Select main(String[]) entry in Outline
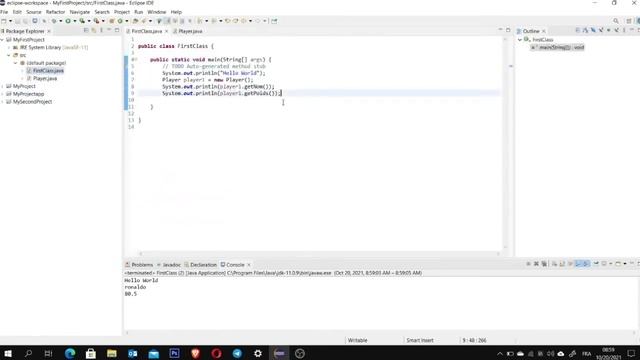 tap(558, 47)
